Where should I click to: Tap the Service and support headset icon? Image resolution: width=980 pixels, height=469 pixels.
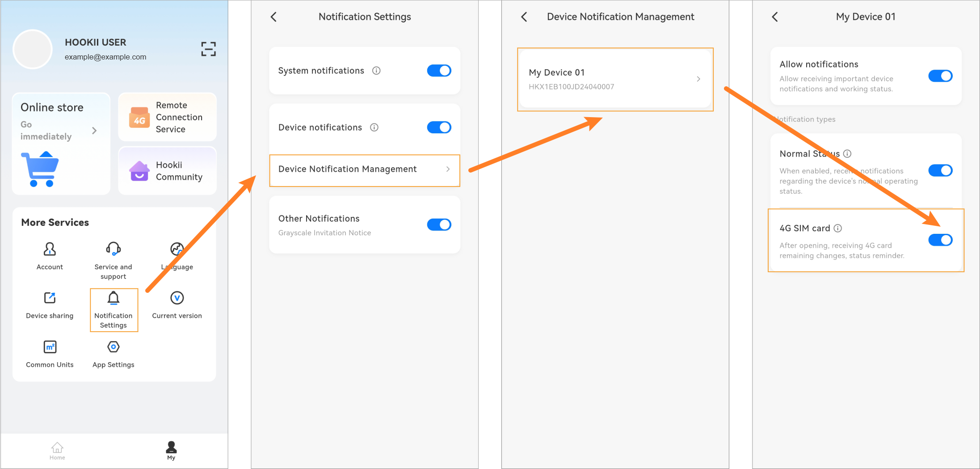[114, 249]
